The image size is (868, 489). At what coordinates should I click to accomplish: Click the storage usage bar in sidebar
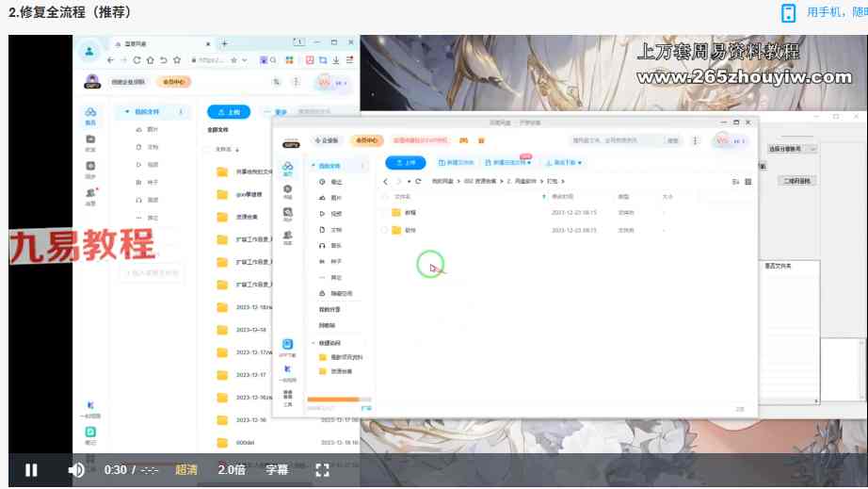coord(339,399)
